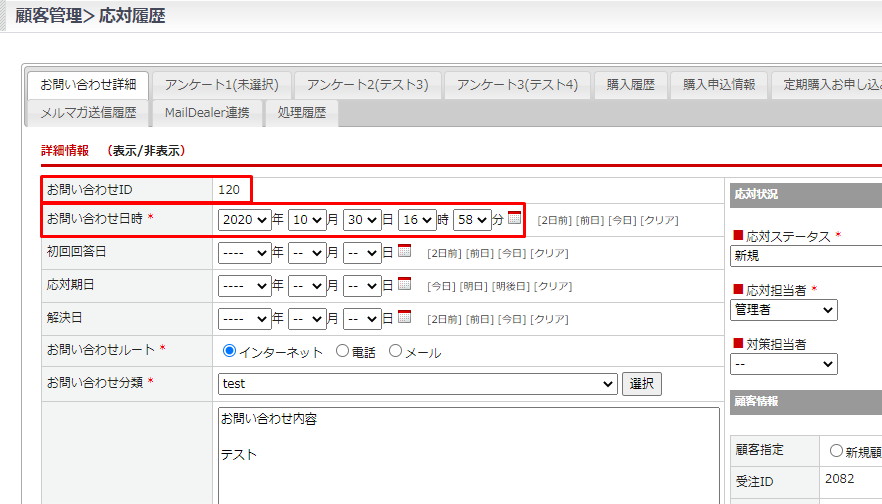Open the 対策担当者 dropdown
Screen dimensions: 882x504
coord(783,364)
